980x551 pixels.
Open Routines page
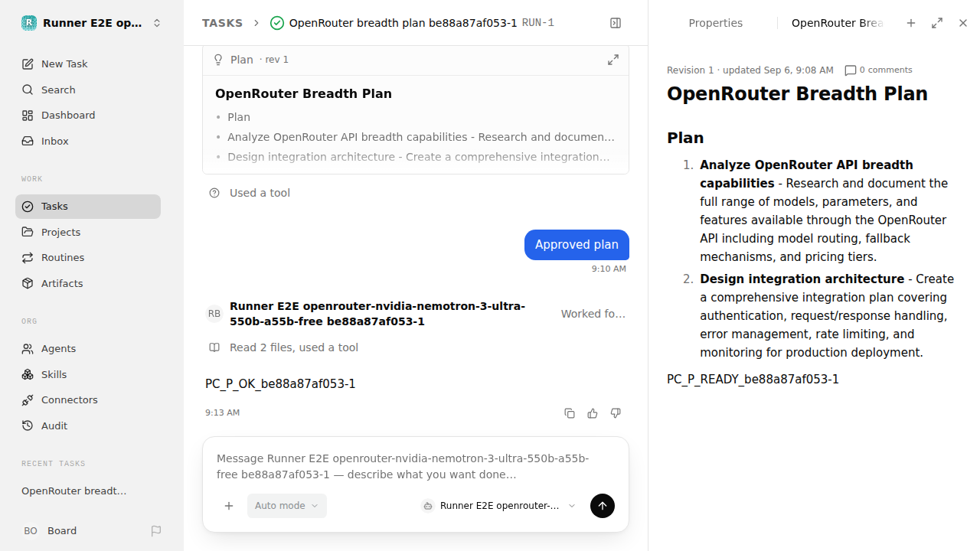(x=88, y=257)
